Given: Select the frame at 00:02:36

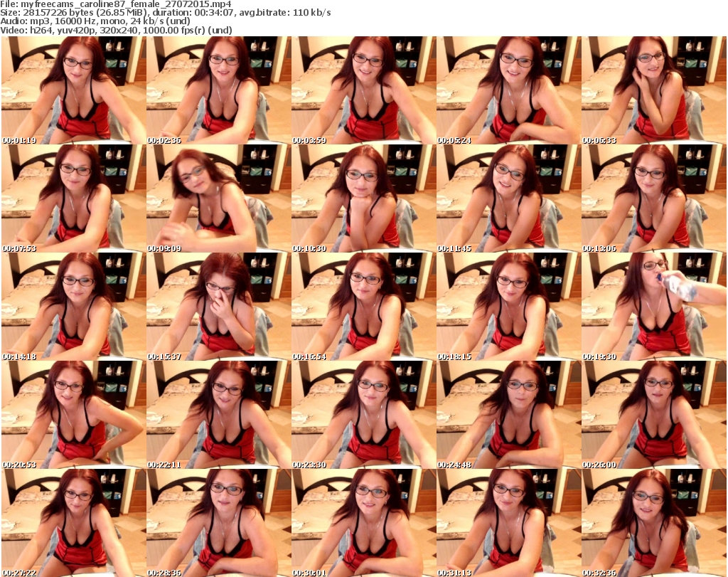Looking at the screenshot, I should click(x=219, y=90).
